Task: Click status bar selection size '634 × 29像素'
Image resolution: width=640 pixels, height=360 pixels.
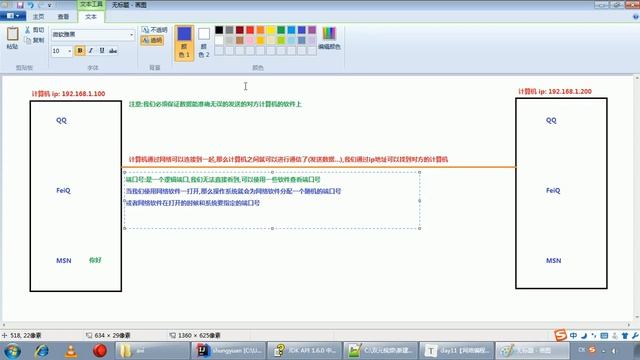Action: click(108, 335)
